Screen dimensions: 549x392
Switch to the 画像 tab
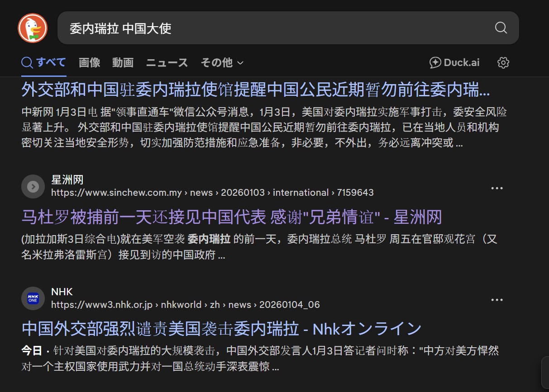point(89,63)
